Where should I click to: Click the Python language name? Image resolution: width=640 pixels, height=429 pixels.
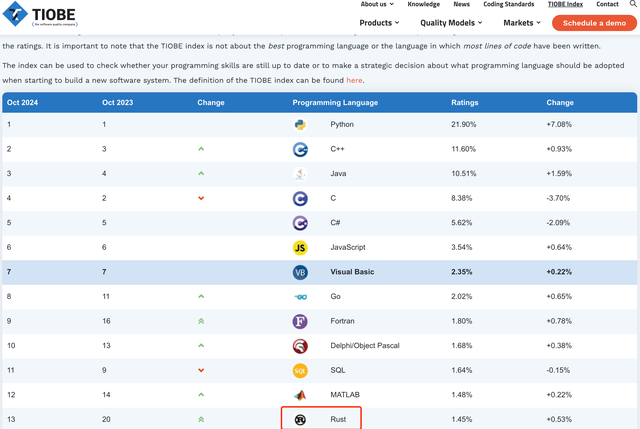pos(342,124)
